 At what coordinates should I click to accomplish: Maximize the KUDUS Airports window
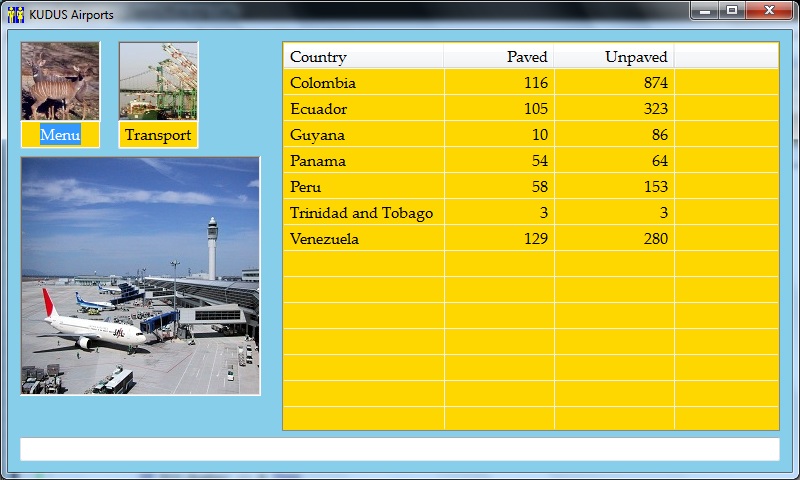pyautogui.click(x=732, y=11)
